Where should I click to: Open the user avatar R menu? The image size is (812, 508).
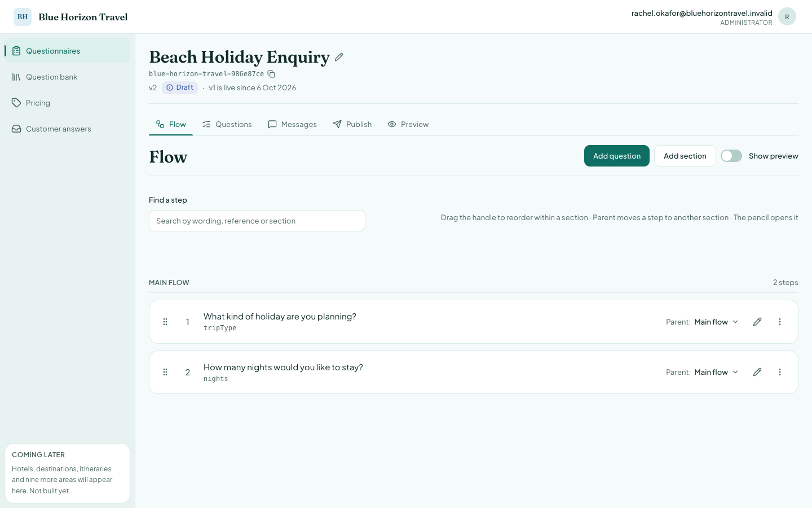point(787,17)
